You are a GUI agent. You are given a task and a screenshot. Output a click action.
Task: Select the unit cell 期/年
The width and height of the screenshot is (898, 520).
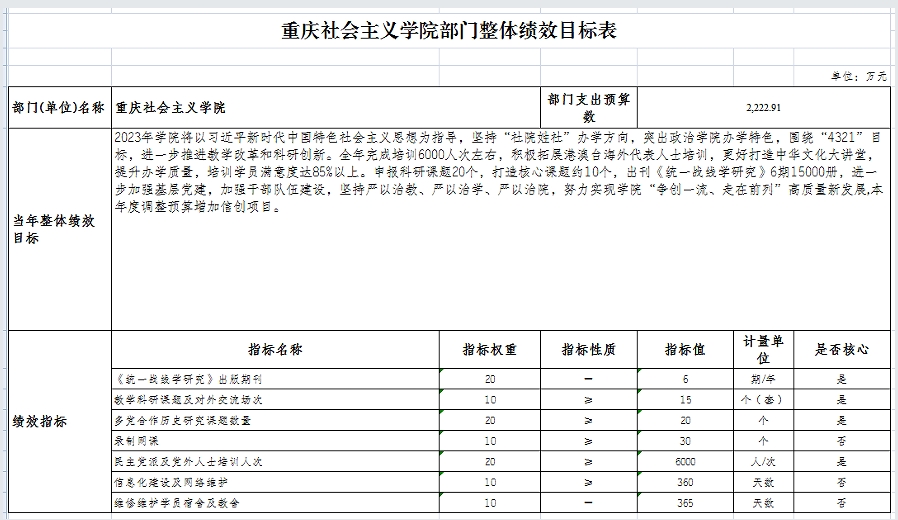(x=763, y=379)
